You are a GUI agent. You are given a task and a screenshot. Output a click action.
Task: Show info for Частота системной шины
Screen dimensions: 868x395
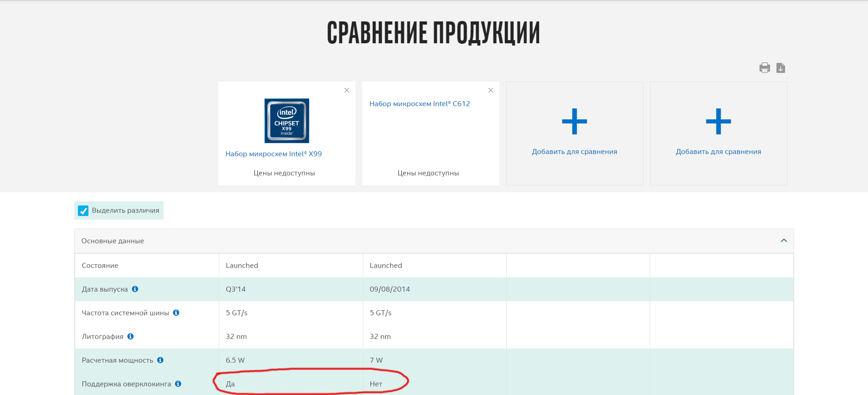pyautogui.click(x=176, y=313)
